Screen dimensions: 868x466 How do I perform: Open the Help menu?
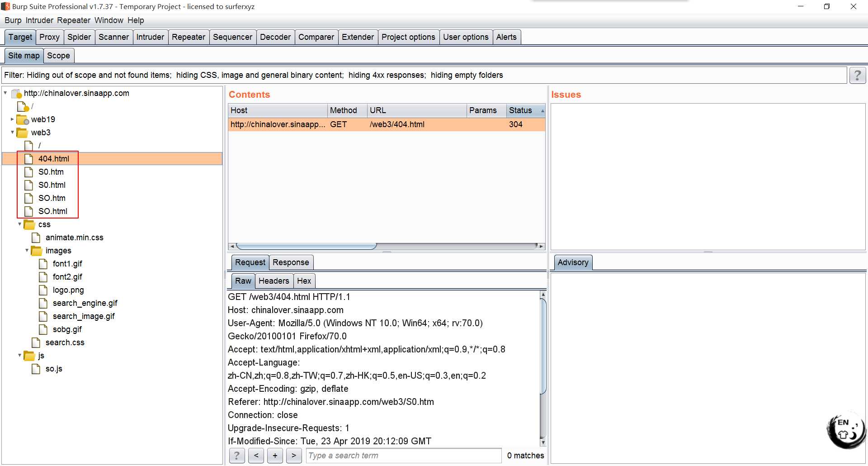coord(136,20)
